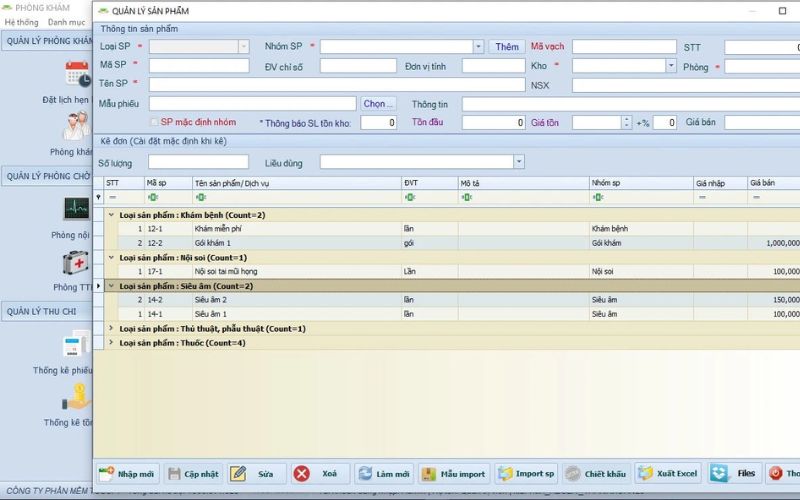This screenshot has height=500, width=800.
Task: Click the Đơn vị tính input field
Action: (493, 65)
